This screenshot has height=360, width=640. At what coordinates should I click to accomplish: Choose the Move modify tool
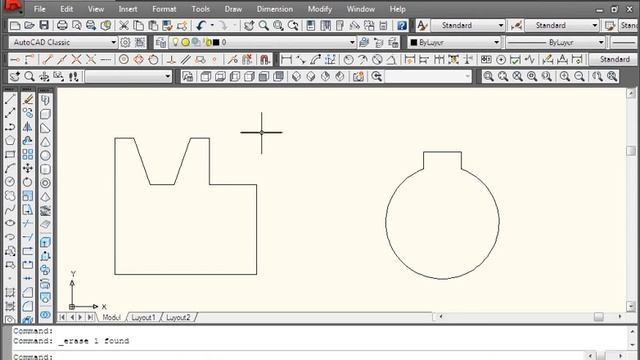pos(28,168)
